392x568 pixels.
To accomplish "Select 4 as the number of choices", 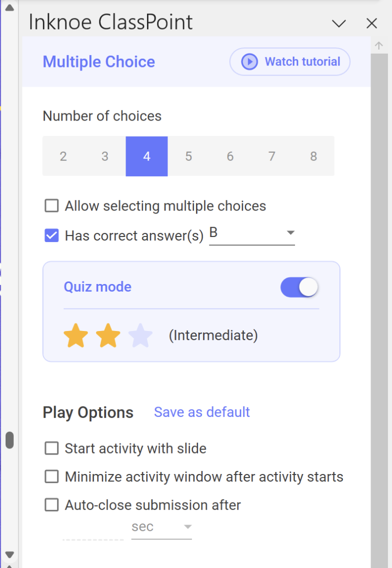I will click(146, 156).
